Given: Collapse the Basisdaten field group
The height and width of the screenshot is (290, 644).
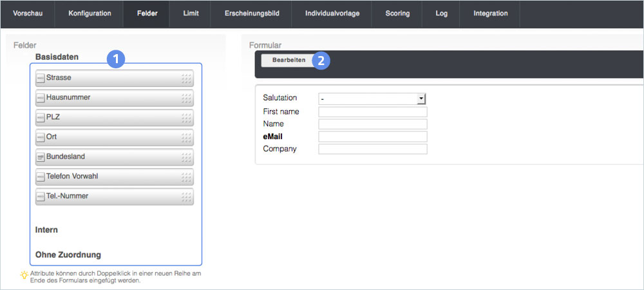Looking at the screenshot, I should pyautogui.click(x=57, y=57).
